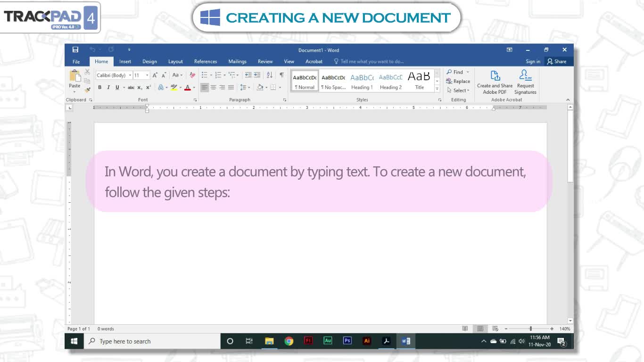Apply the Title style
Viewport: 644px width, 362px height.
click(x=419, y=81)
